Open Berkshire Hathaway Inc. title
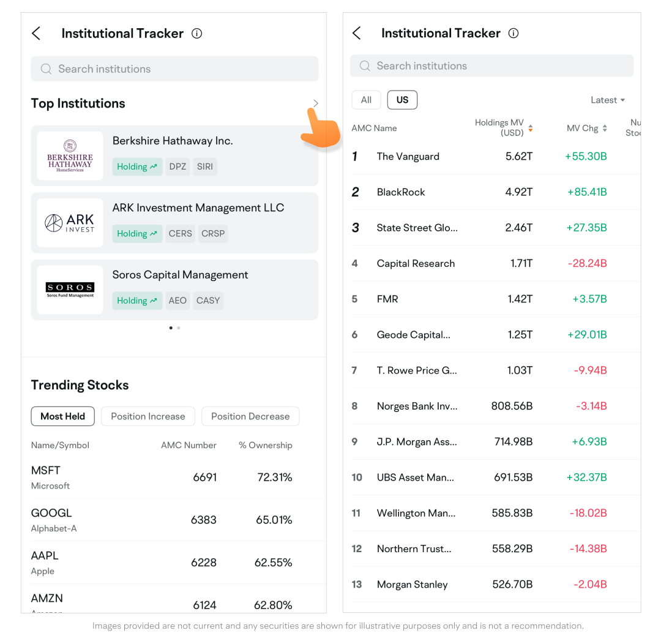Screen dimensions: 661x644 [x=173, y=141]
